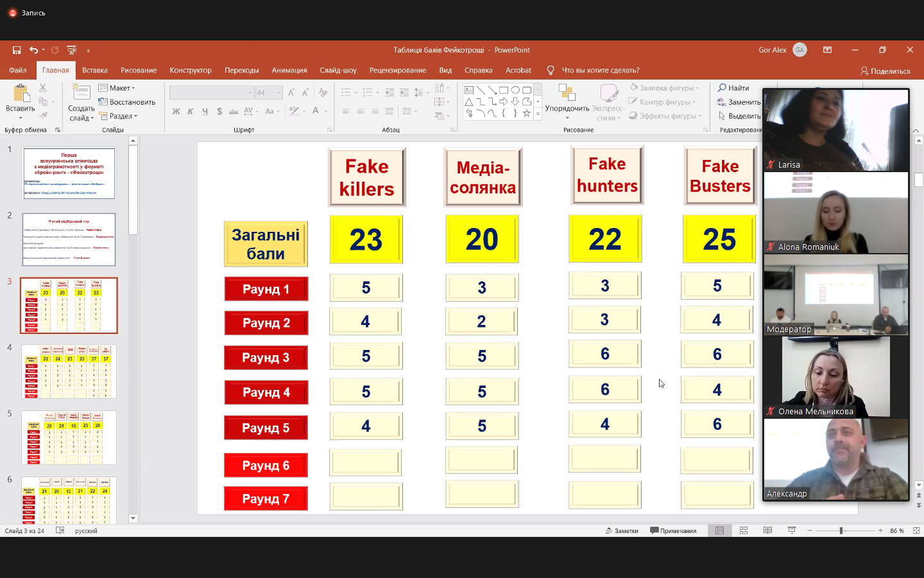924x578 pixels.
Task: Click the zoom slider in status bar
Action: pyautogui.click(x=841, y=530)
